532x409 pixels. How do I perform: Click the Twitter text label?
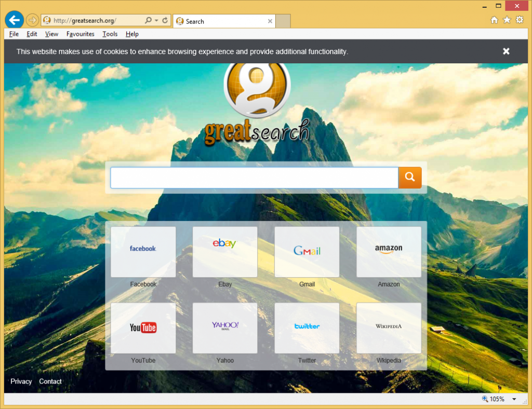(x=307, y=361)
